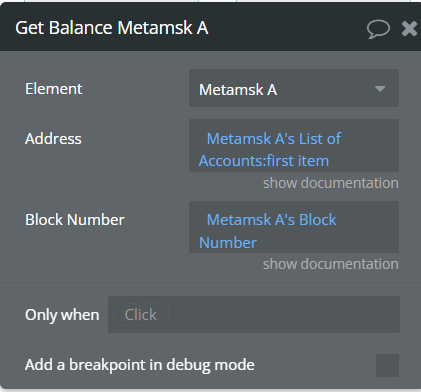Screen dimensions: 421x392
Task: Click the Address label
Action: [53, 139]
